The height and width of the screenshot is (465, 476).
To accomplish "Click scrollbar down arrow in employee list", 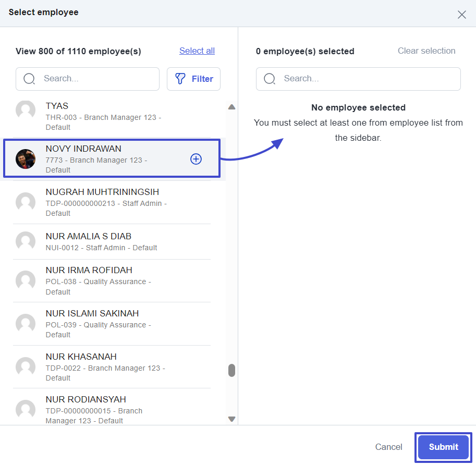I will pos(232,419).
